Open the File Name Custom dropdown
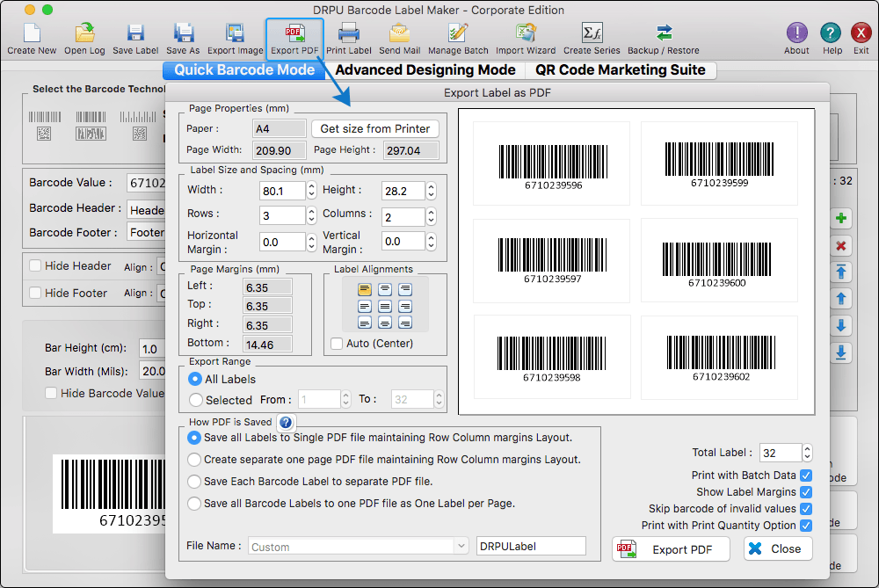The image size is (879, 588). pos(359,547)
